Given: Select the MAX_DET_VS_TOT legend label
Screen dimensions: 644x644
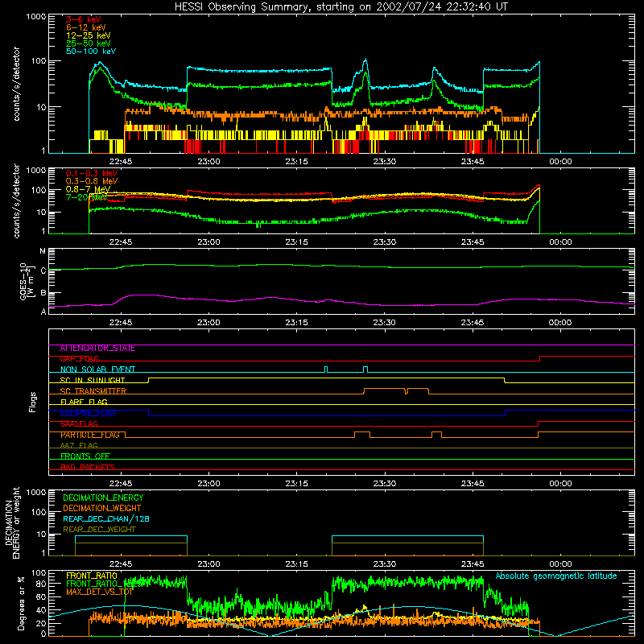Looking at the screenshot, I should 99,592.
